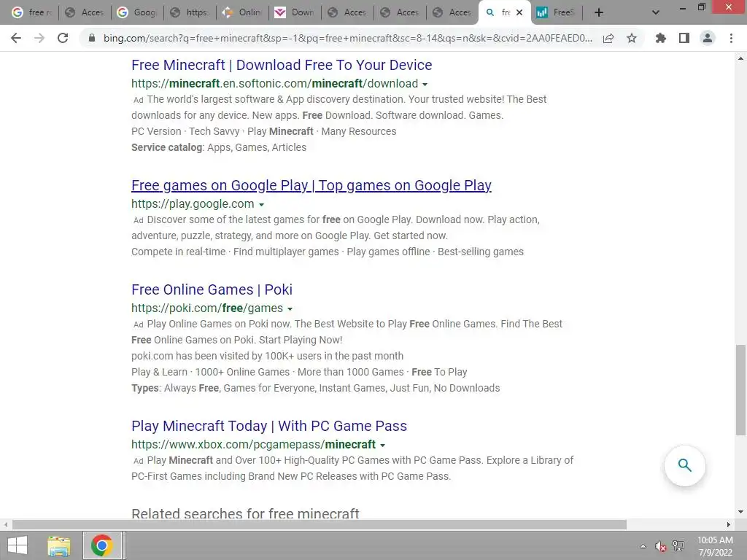
Task: Expand the softonic URL dropdown arrow
Action: [425, 85]
